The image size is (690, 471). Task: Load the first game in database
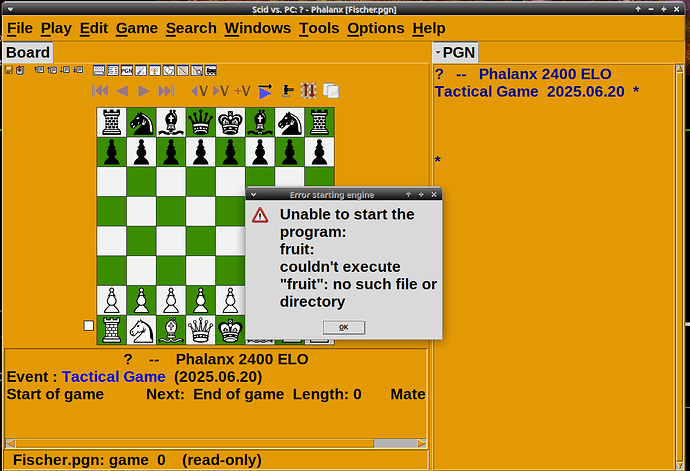[x=39, y=70]
